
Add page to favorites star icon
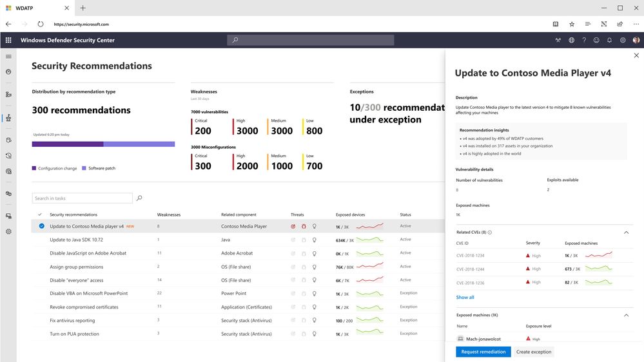tap(572, 24)
